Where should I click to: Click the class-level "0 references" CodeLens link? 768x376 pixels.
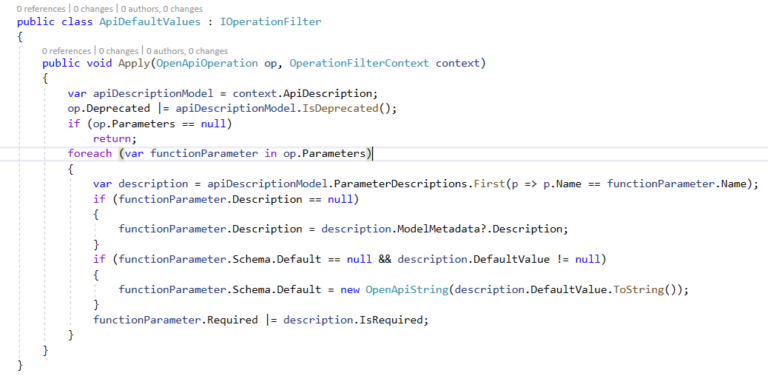39,9
